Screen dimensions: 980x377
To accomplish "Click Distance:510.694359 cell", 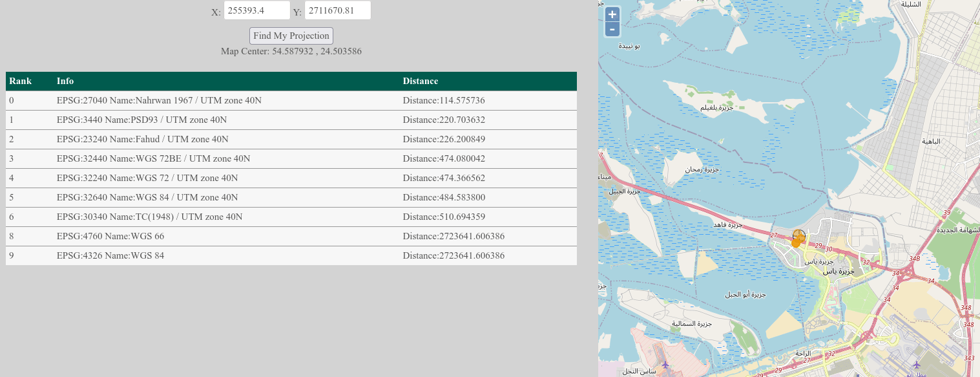I will (x=488, y=217).
